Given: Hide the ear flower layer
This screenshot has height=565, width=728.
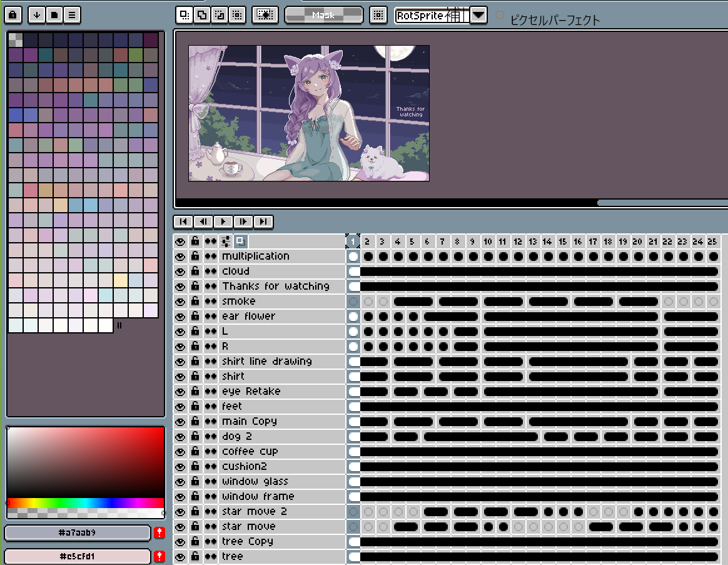Looking at the screenshot, I should pos(180,317).
